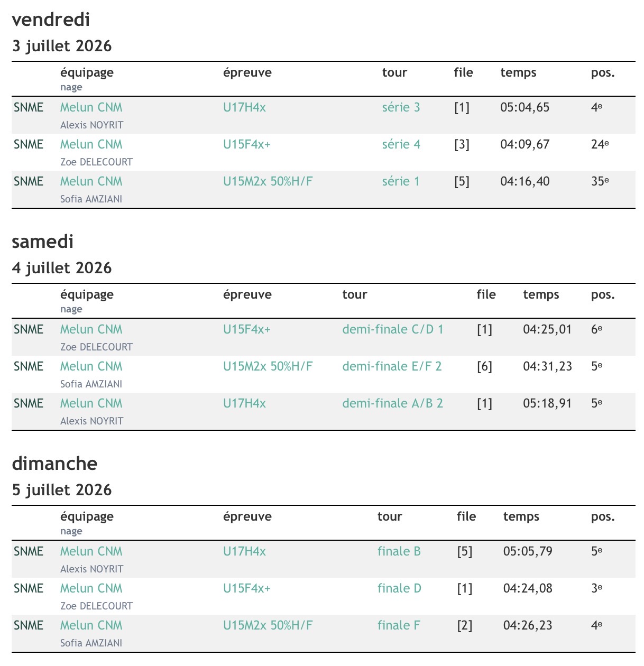Screen dimensions: 644x666
Task: Open Saturday's U17H4x event link
Action: (244, 403)
